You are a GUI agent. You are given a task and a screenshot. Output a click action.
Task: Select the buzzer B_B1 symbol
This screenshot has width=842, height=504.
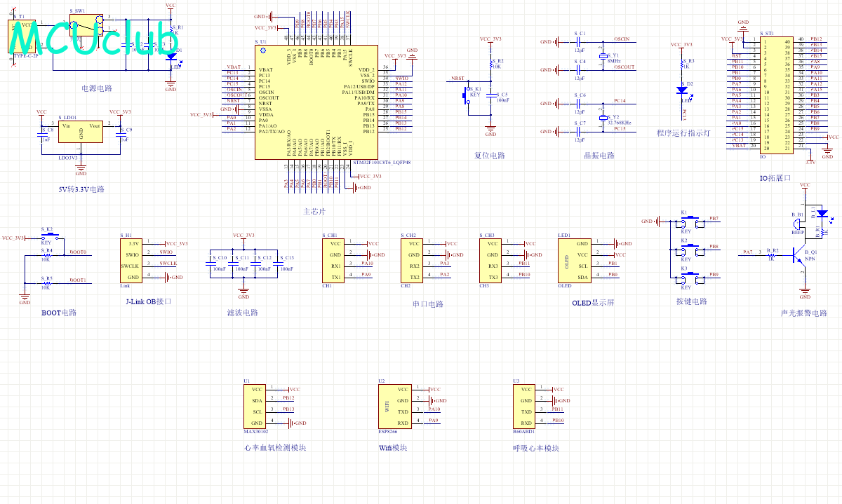coord(800,224)
